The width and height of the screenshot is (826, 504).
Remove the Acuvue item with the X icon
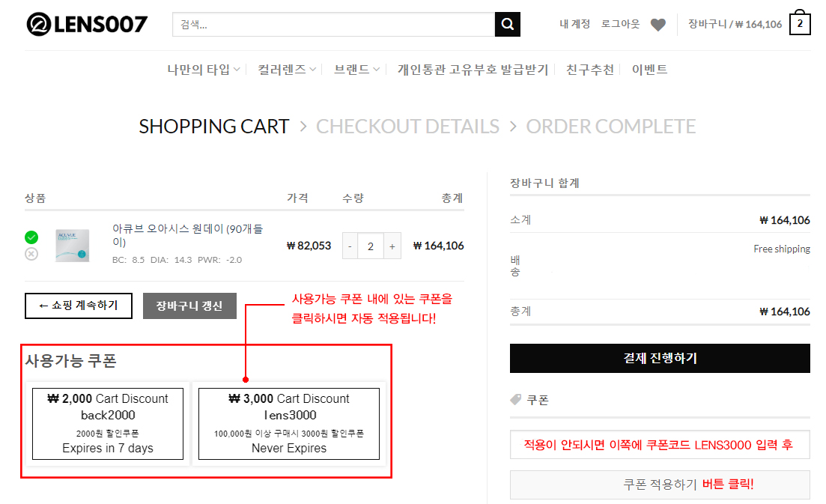[x=31, y=254]
